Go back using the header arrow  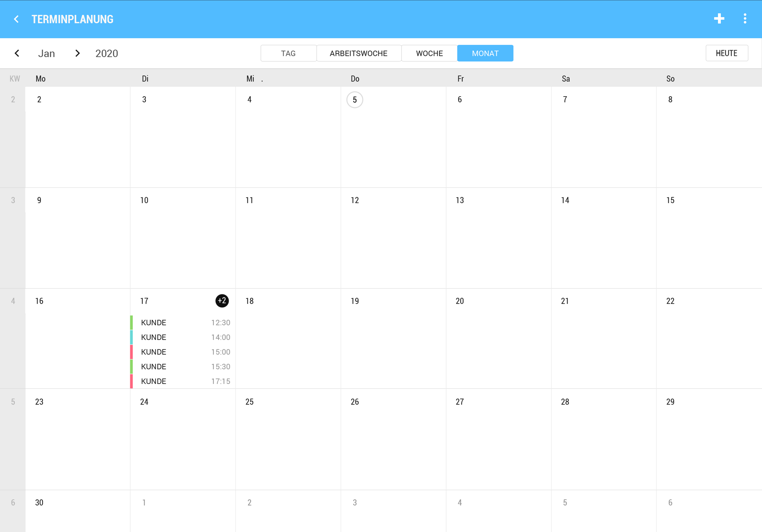[16, 19]
